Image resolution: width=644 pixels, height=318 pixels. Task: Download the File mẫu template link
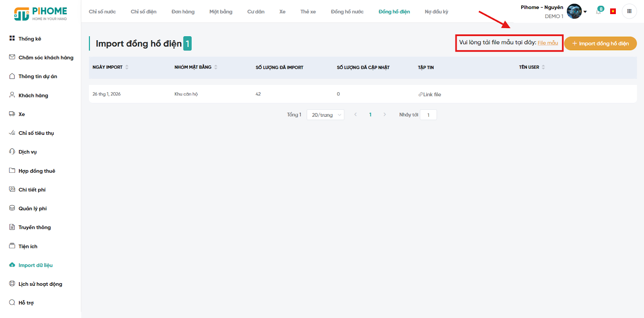[x=547, y=43]
